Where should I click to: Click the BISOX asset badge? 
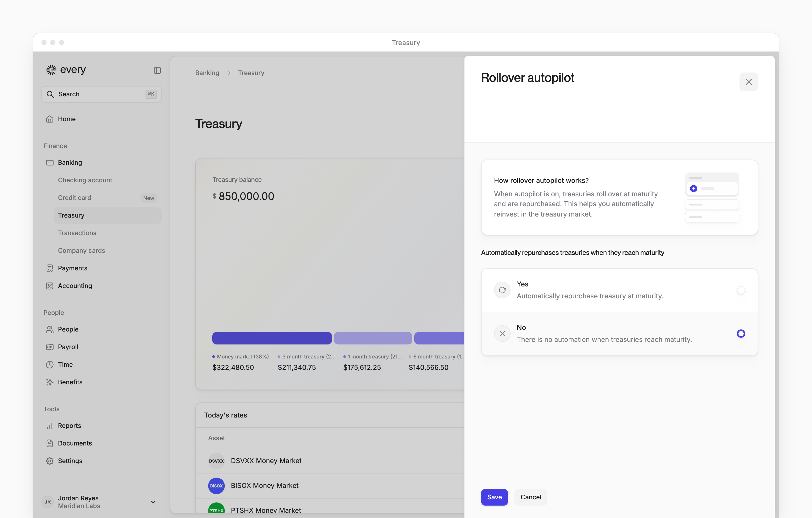pyautogui.click(x=216, y=486)
